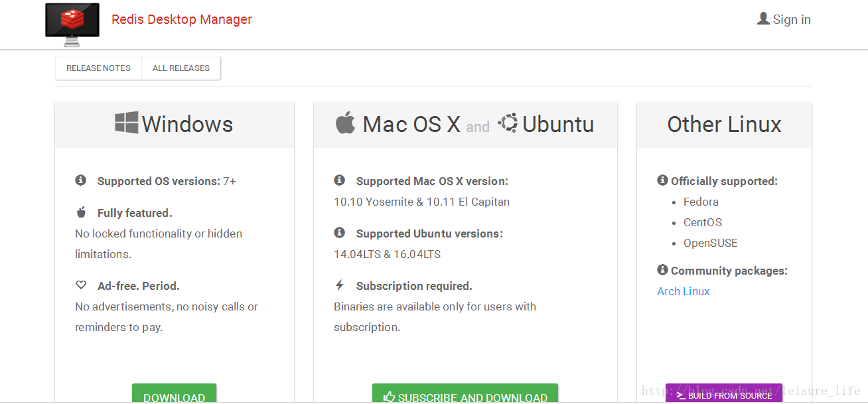Click the purple Build From Source button
868x404 pixels.
click(724, 393)
